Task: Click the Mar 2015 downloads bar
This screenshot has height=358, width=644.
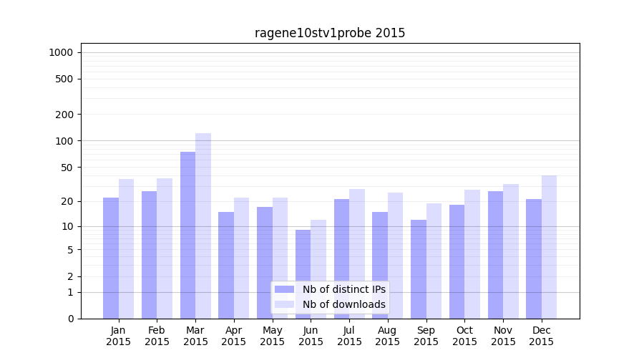Action: coord(203,226)
